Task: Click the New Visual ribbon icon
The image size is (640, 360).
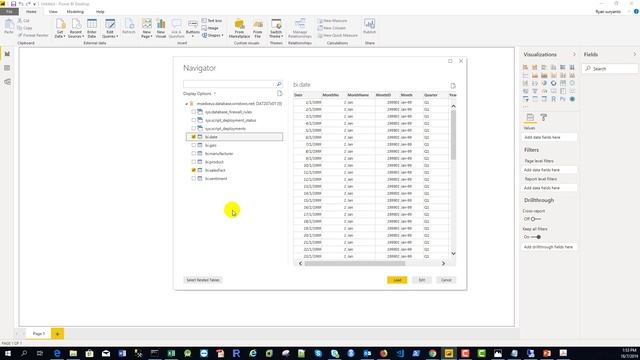Action: 161,28
